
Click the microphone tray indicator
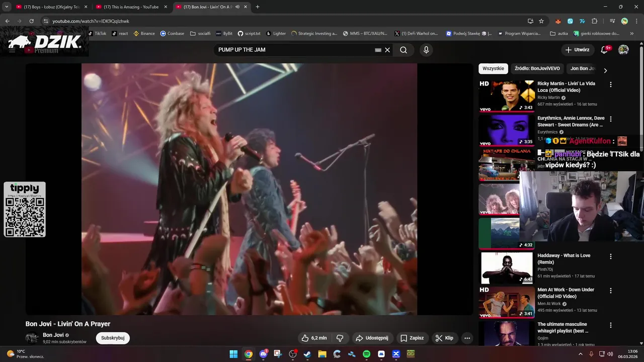[591, 354]
